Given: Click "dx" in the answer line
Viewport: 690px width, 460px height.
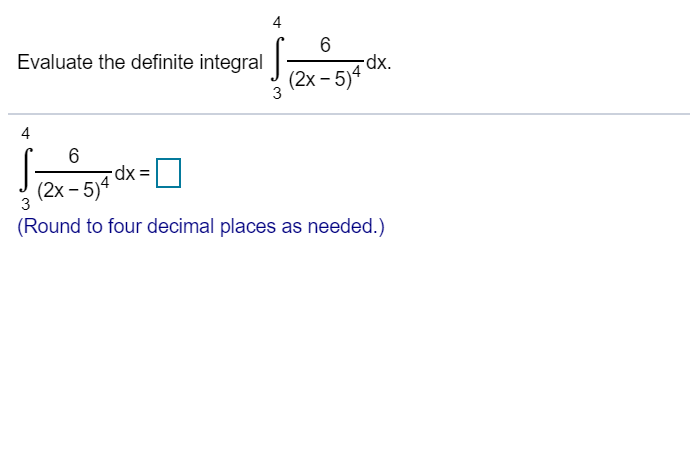Looking at the screenshot, I should click(x=125, y=174).
